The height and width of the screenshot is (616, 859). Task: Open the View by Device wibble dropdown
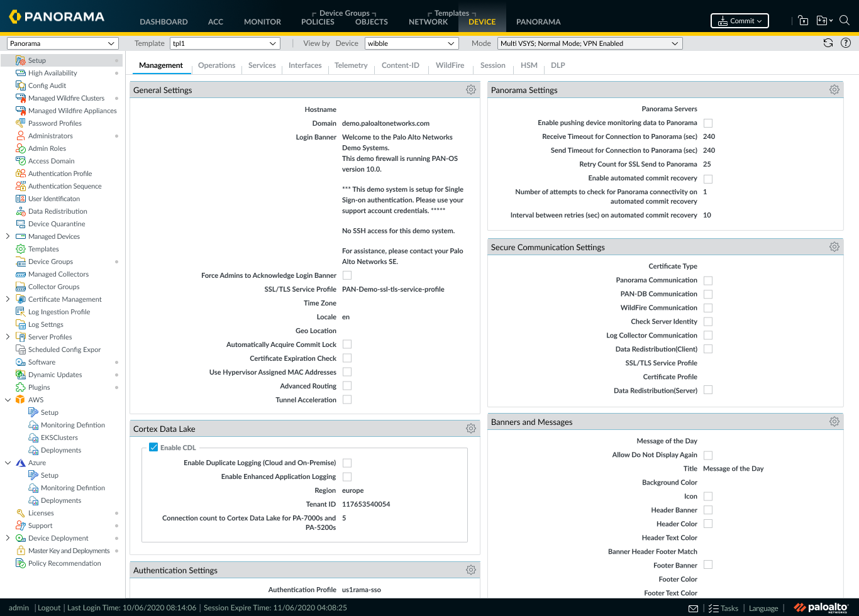(411, 43)
